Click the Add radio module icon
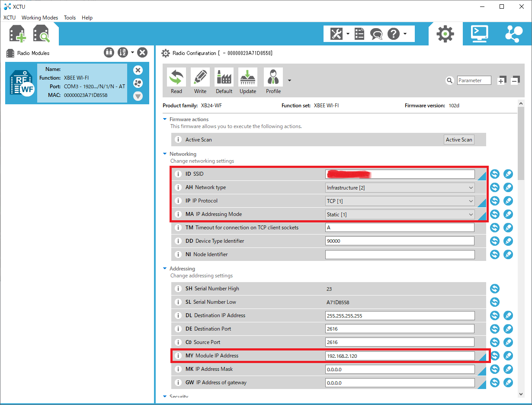Viewport: 532px width, 405px height. 18,34
